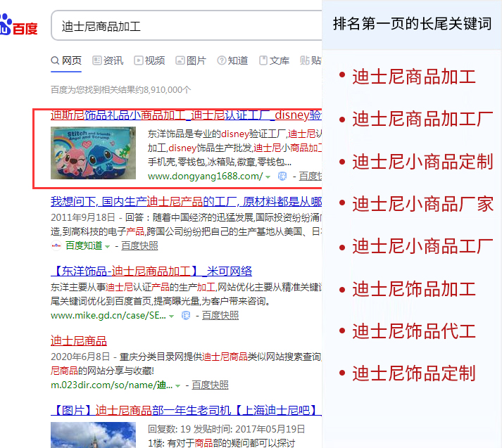Switch to the 文库 tab
This screenshot has height=448, width=502.
[x=275, y=60]
